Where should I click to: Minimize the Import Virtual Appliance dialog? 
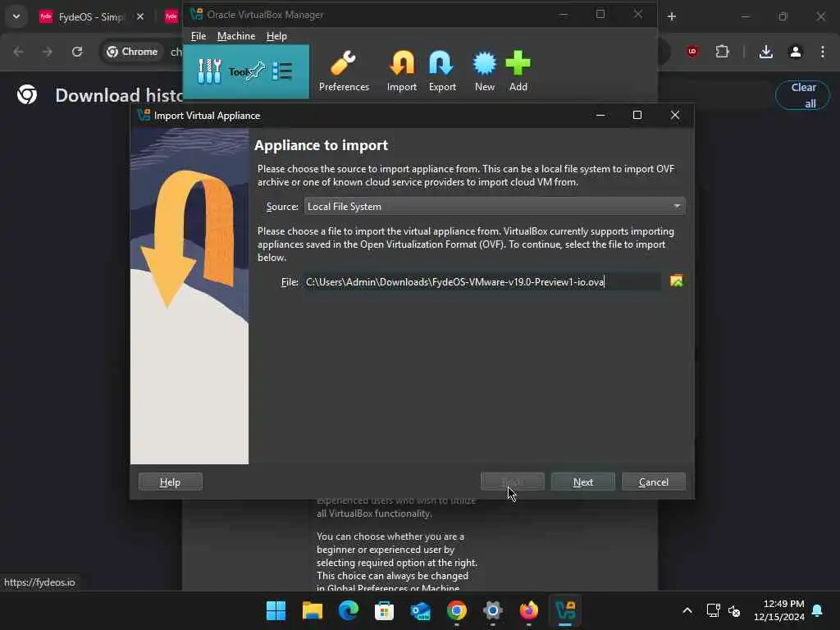pos(600,115)
